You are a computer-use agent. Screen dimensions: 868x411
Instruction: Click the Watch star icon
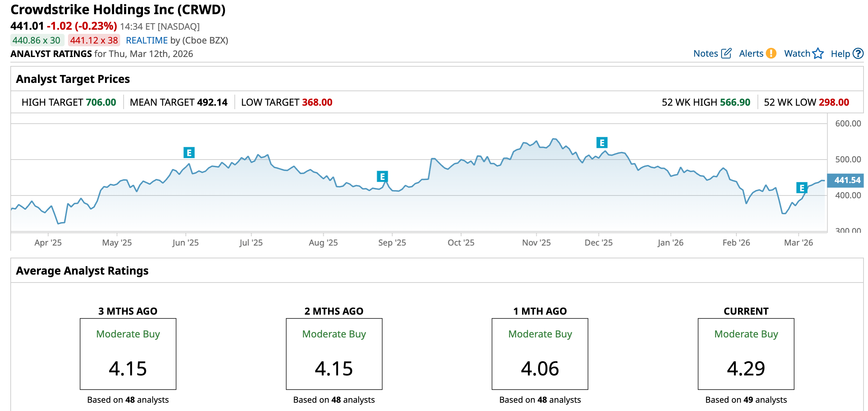pos(818,54)
